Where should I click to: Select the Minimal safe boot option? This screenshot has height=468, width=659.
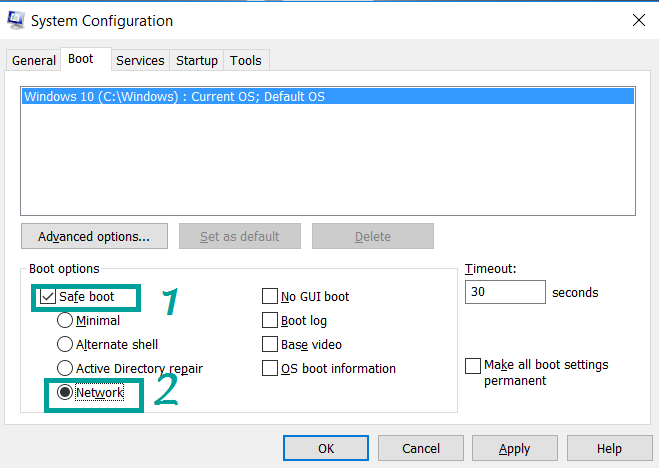[x=65, y=321]
